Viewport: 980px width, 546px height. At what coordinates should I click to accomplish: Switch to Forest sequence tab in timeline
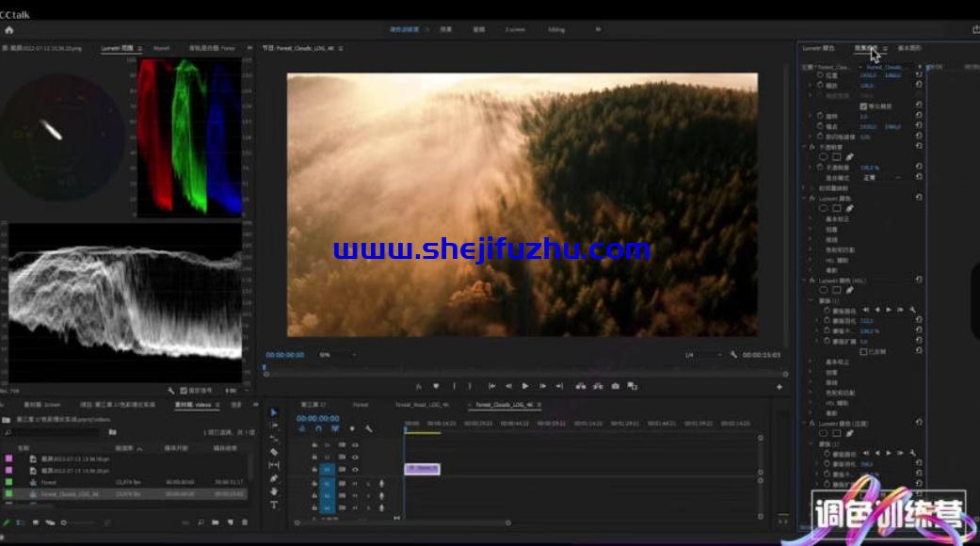tap(361, 405)
